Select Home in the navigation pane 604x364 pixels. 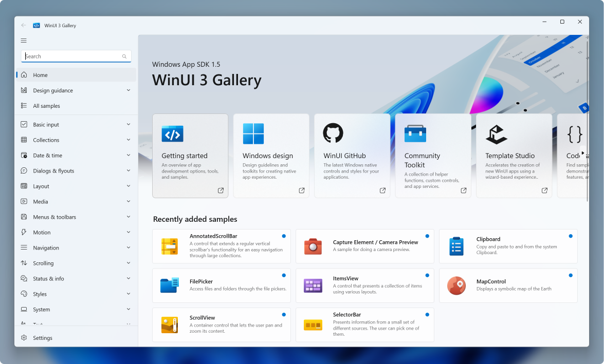[76, 74]
